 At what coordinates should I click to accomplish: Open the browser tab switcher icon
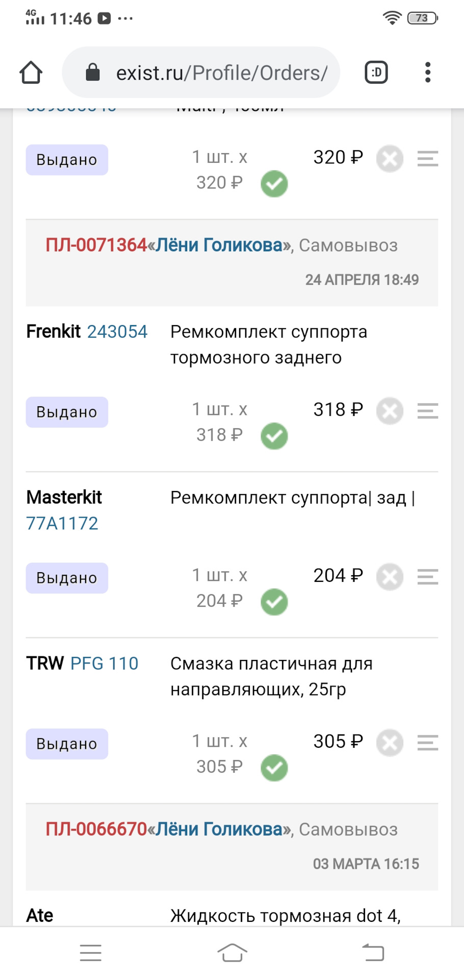pos(375,72)
